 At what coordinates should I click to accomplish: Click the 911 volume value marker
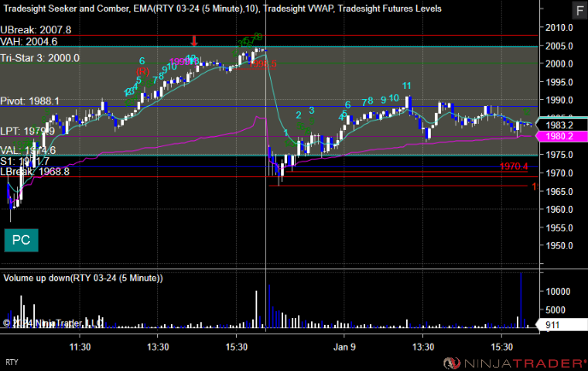click(x=562, y=325)
